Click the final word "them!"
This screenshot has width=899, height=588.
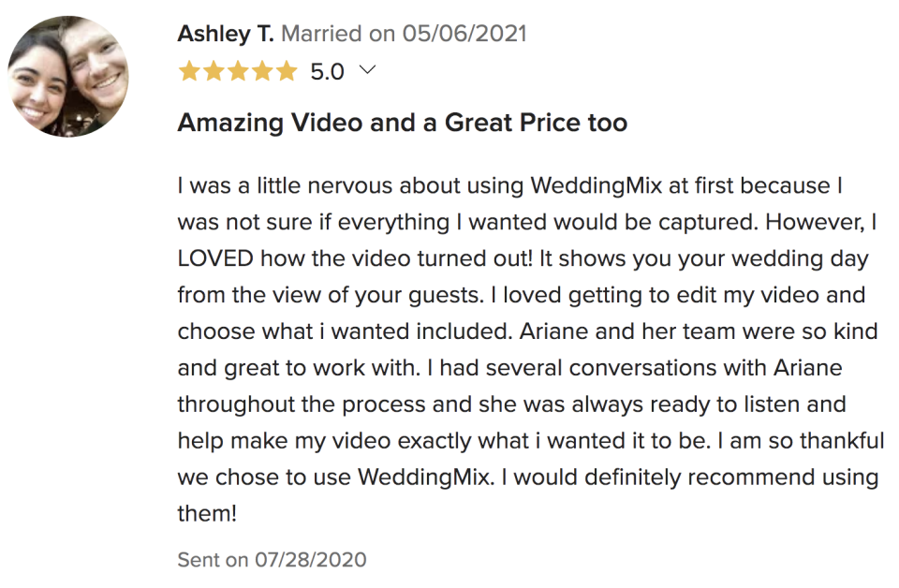(x=208, y=514)
